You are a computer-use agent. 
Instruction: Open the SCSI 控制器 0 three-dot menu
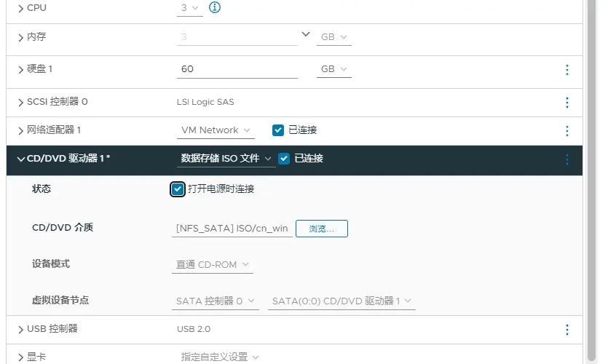pos(567,103)
